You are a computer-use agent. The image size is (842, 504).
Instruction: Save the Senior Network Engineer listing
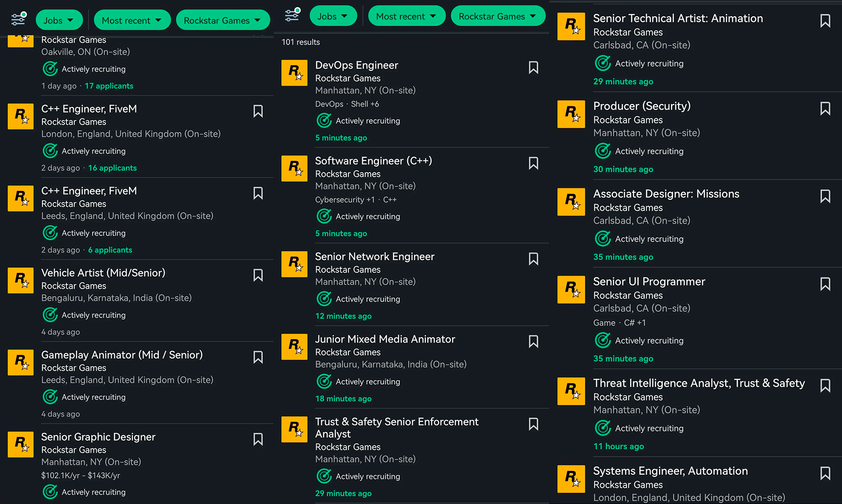coord(533,259)
